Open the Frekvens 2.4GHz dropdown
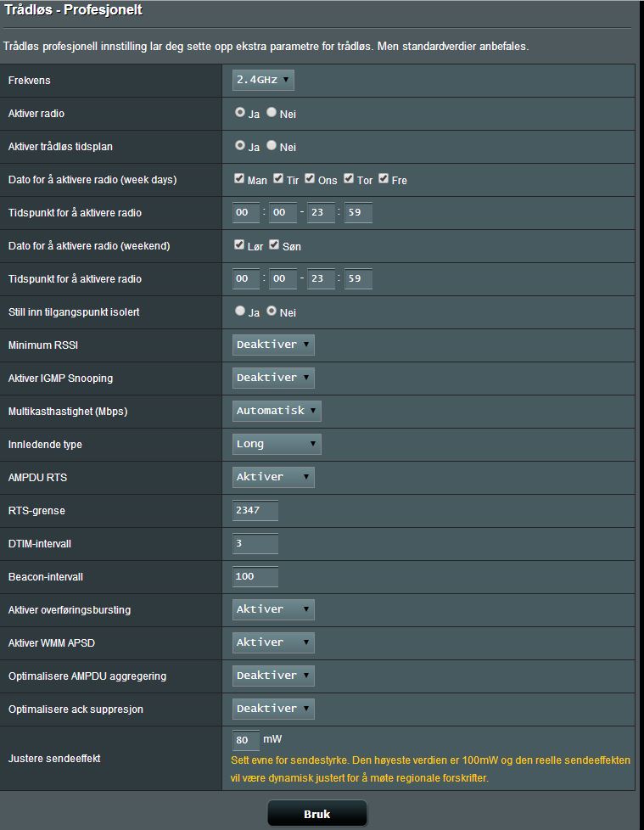Image resolution: width=644 pixels, height=830 pixels. (x=262, y=80)
